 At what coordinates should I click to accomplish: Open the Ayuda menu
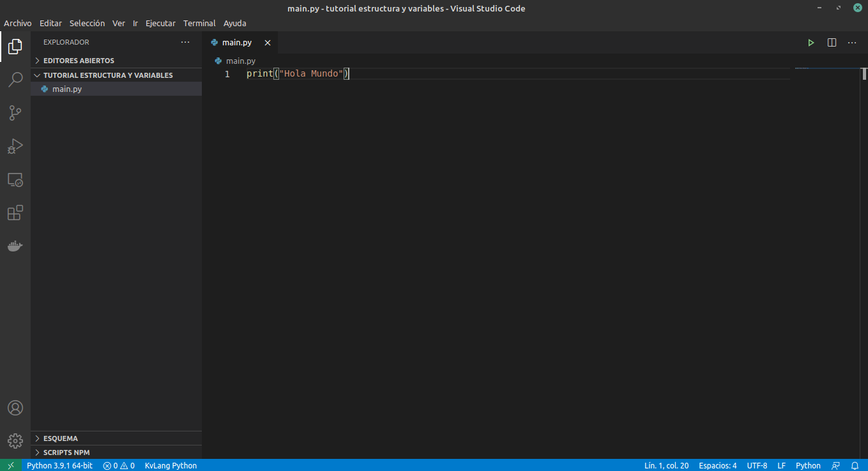[235, 23]
